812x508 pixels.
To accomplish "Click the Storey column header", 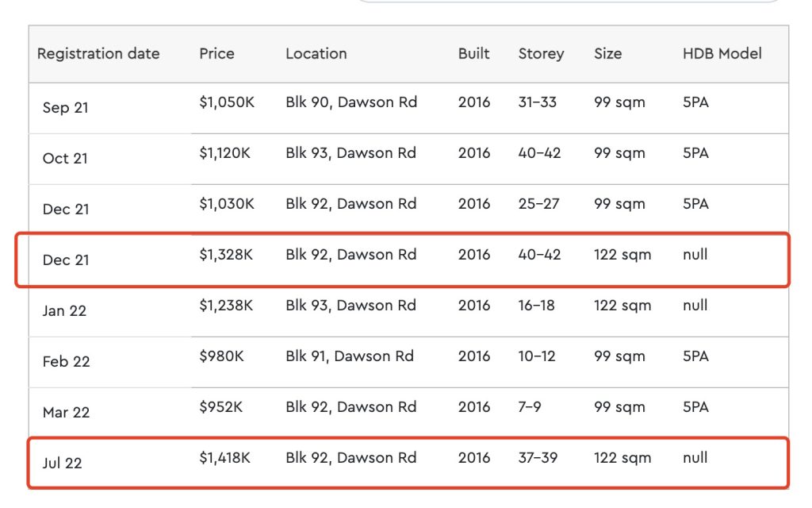I will (541, 54).
